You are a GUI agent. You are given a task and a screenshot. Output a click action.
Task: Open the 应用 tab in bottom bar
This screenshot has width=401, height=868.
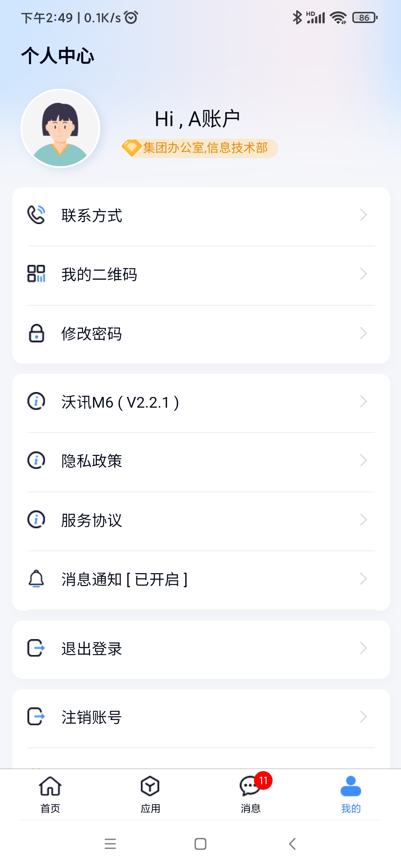click(150, 794)
